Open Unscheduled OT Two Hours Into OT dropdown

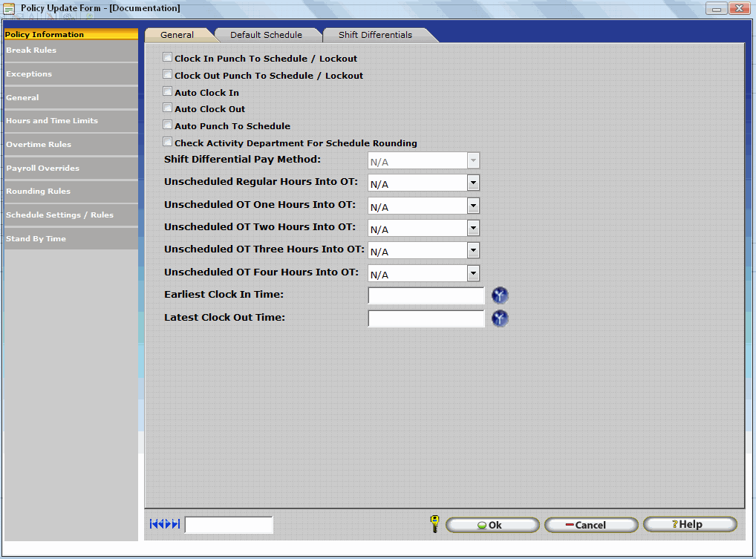(473, 228)
